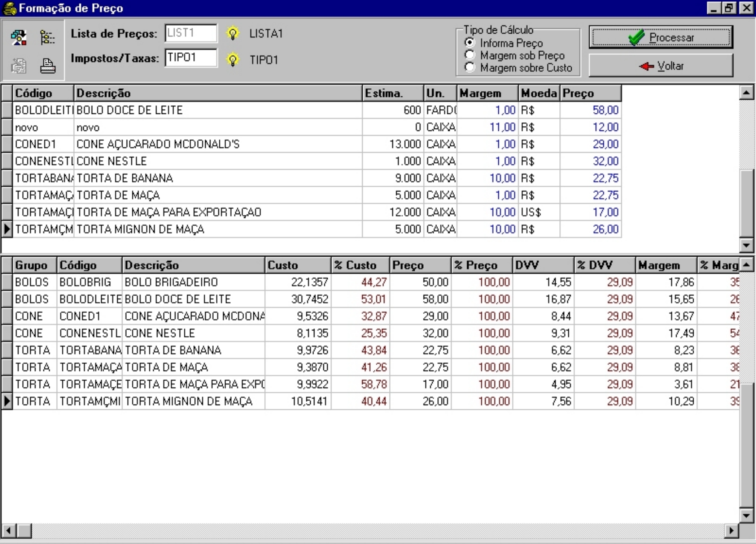
Task: Click the CONENESTL code cell in upper grid
Action: pos(44,161)
